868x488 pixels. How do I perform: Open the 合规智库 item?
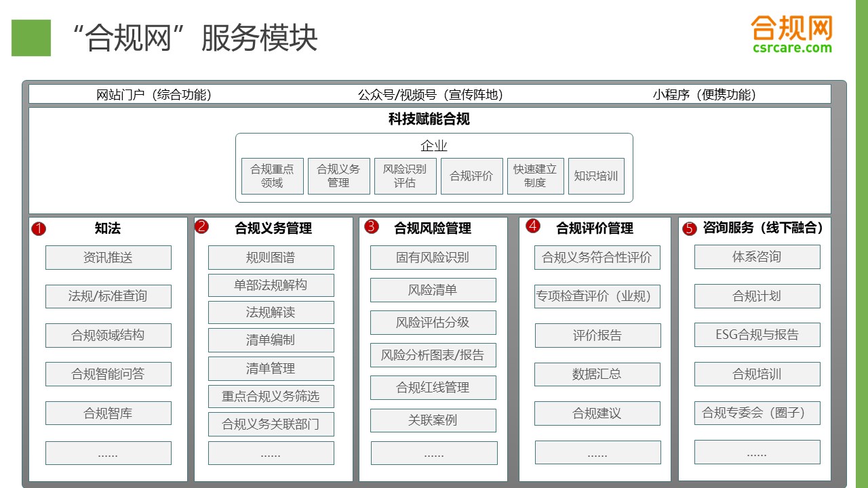pyautogui.click(x=108, y=413)
